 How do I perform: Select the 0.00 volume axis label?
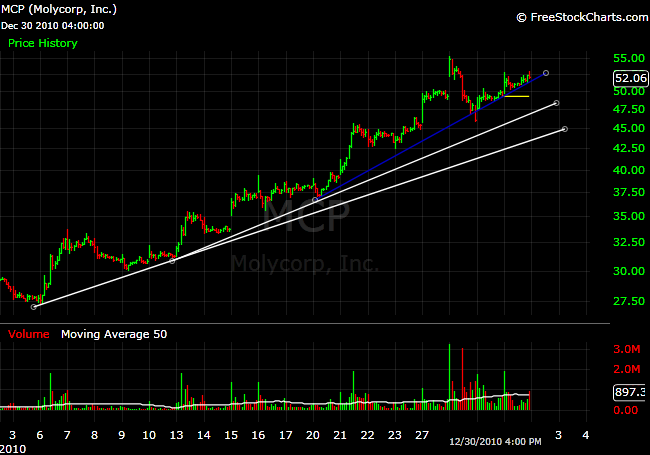626,411
